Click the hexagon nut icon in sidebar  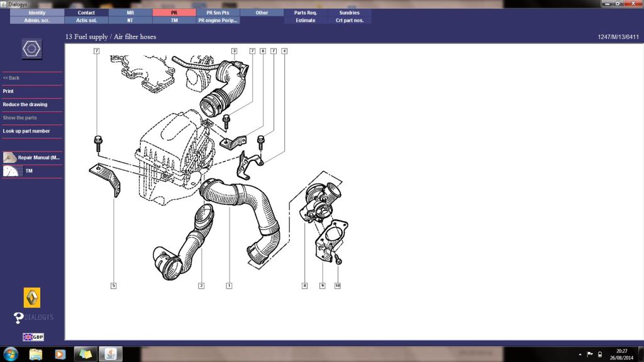31,49
